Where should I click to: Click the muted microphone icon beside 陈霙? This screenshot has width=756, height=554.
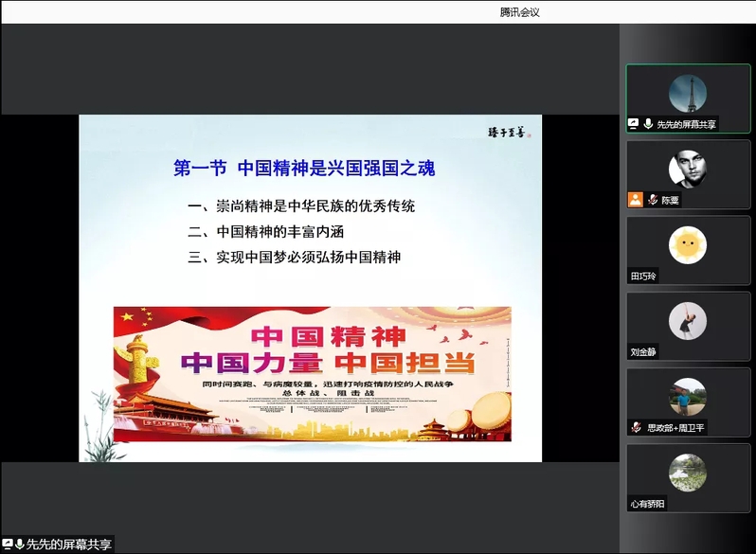(x=653, y=200)
